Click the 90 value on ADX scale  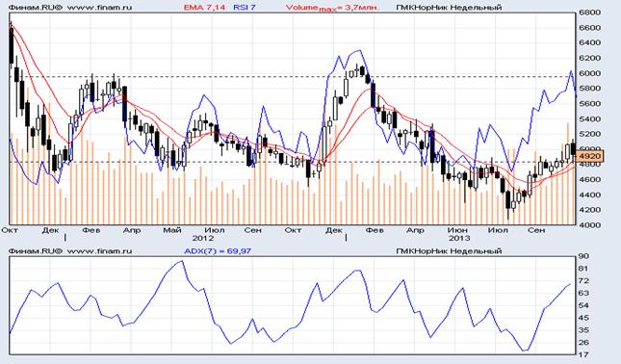pos(583,256)
